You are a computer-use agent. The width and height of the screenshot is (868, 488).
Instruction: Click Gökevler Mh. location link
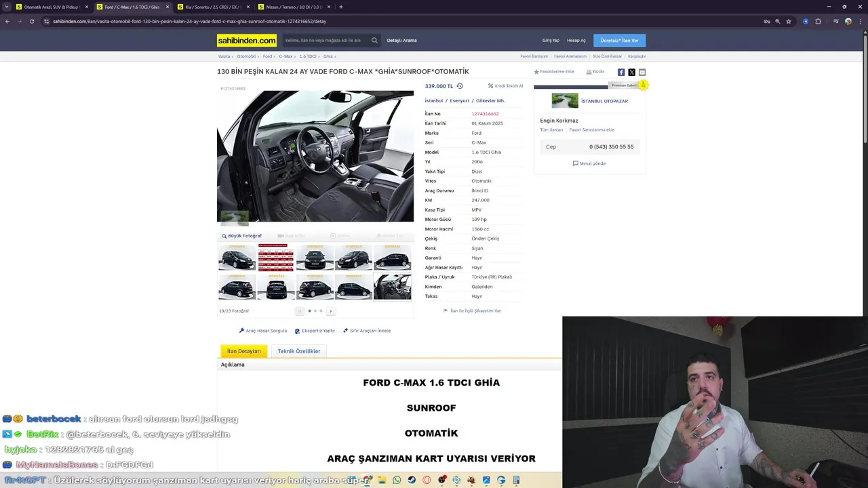(490, 101)
